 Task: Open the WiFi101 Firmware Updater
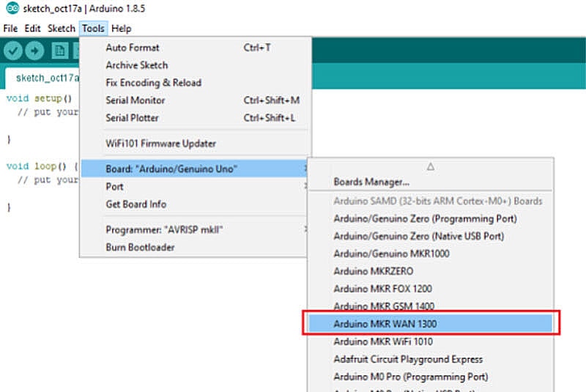coord(160,144)
